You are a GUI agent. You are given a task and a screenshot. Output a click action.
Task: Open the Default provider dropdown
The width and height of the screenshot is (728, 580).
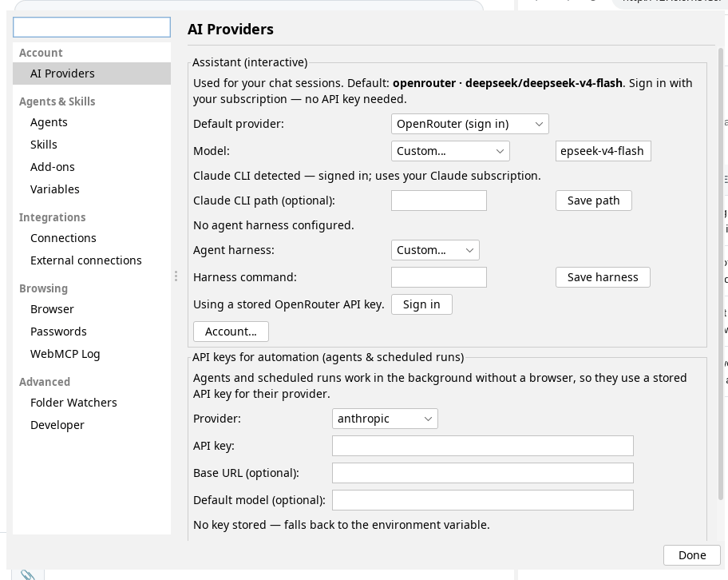[470, 124]
